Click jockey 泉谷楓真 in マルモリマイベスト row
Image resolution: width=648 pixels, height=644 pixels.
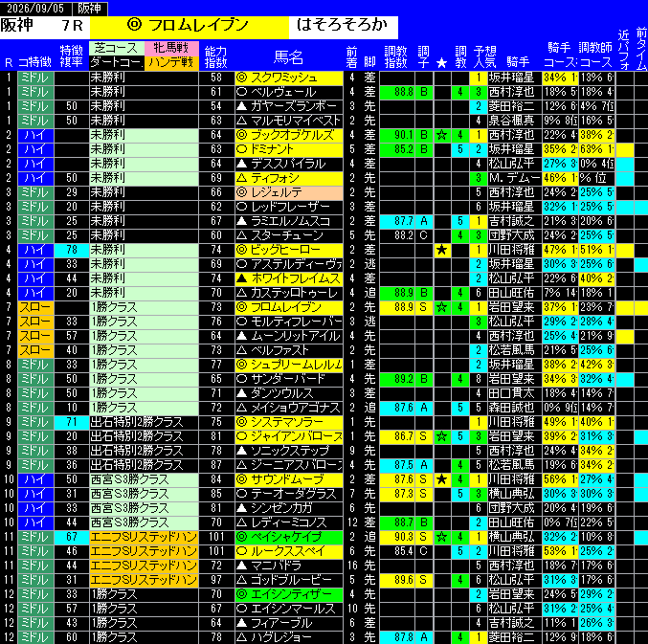[x=515, y=121]
